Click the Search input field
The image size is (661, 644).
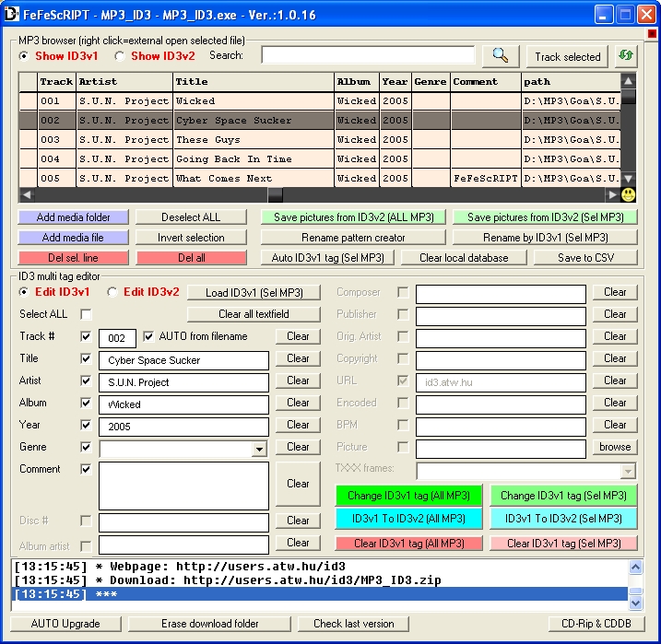tap(368, 55)
